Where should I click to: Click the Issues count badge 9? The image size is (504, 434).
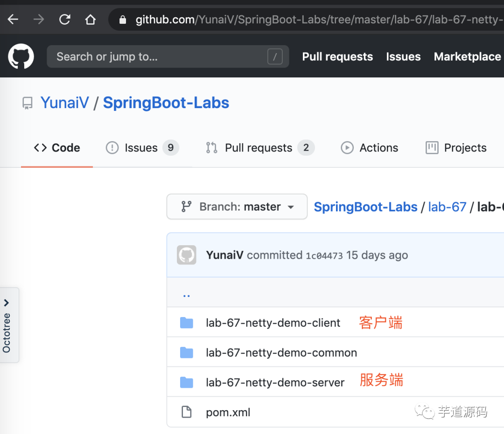point(171,148)
